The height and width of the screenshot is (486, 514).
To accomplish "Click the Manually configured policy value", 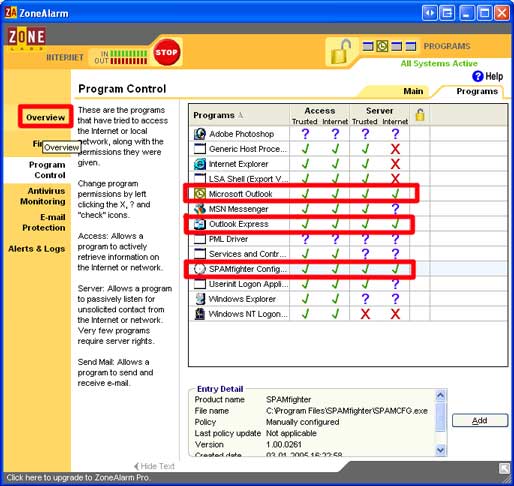I will pyautogui.click(x=302, y=422).
